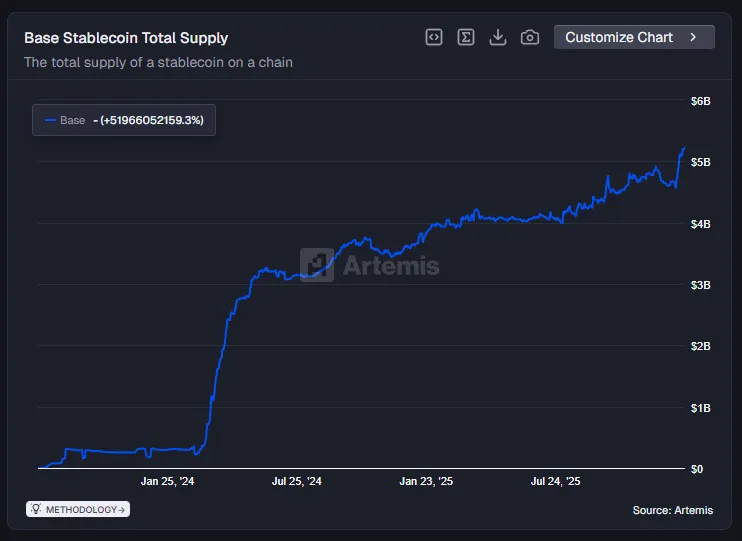Image resolution: width=742 pixels, height=541 pixels.
Task: Click the blue Base legend line swatch
Action: click(x=50, y=120)
